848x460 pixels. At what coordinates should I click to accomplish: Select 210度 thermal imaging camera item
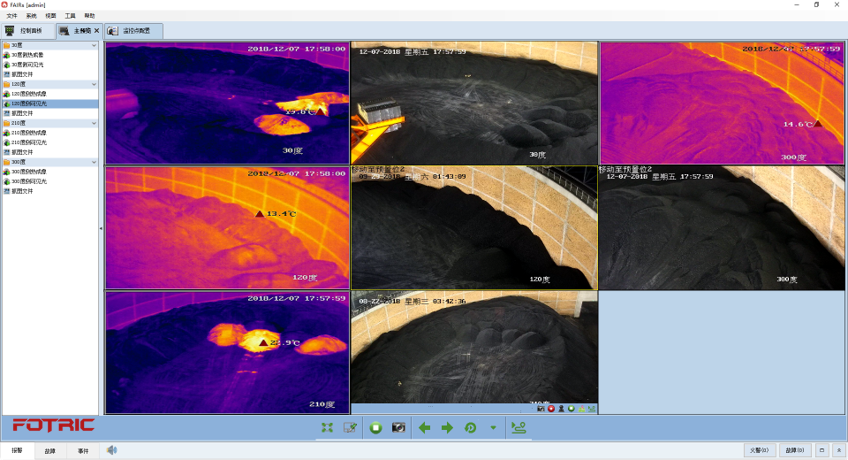[50, 133]
